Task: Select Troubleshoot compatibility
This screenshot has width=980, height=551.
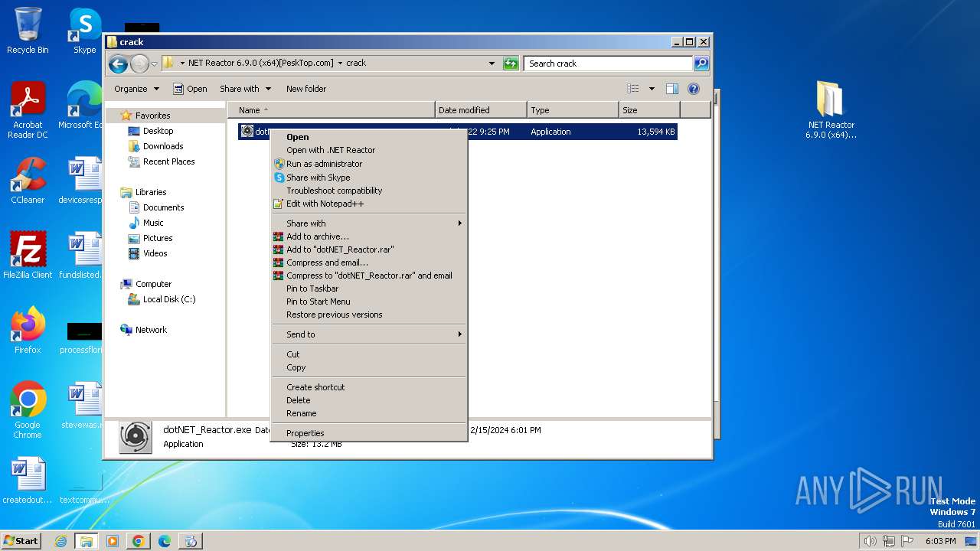Action: point(369,191)
